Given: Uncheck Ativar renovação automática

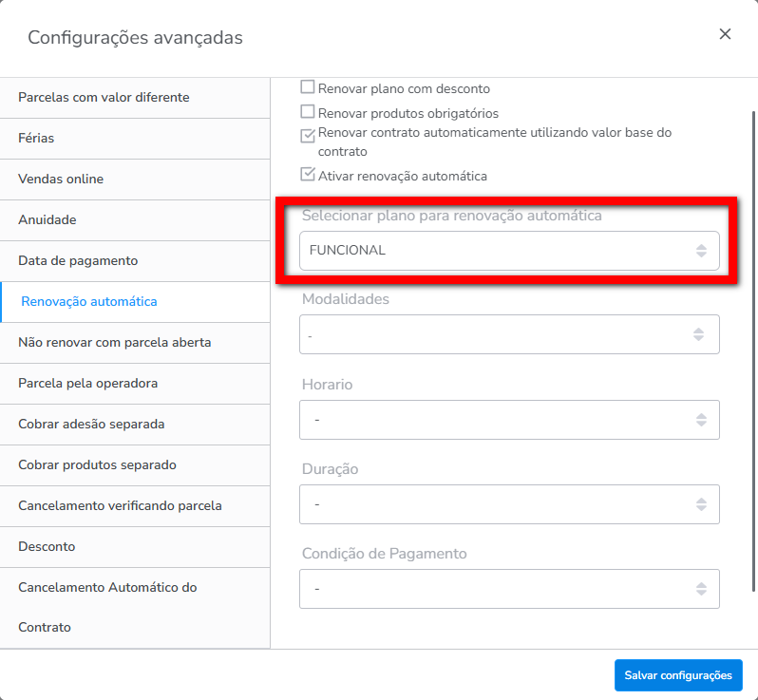Looking at the screenshot, I should point(308,175).
